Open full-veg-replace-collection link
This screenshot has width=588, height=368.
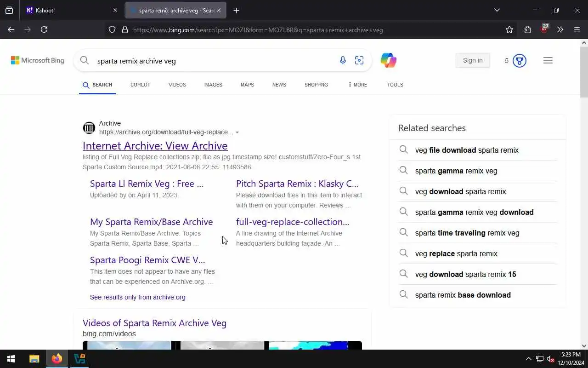(293, 222)
